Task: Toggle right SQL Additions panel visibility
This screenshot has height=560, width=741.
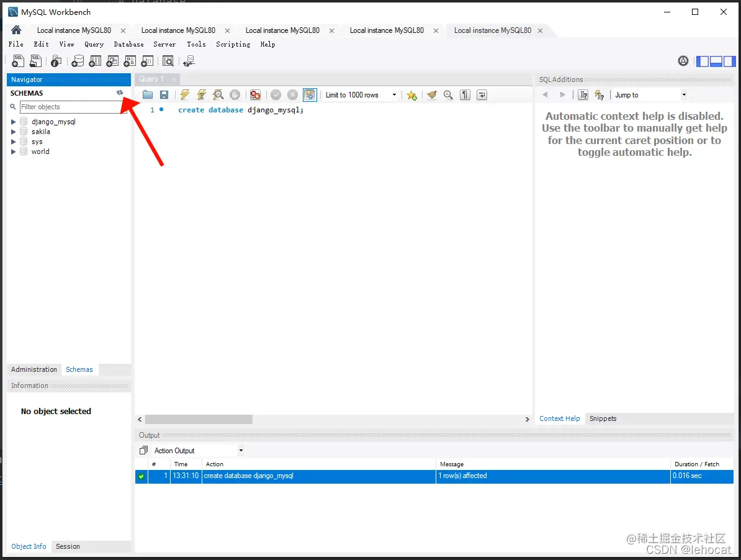Action: tap(730, 61)
